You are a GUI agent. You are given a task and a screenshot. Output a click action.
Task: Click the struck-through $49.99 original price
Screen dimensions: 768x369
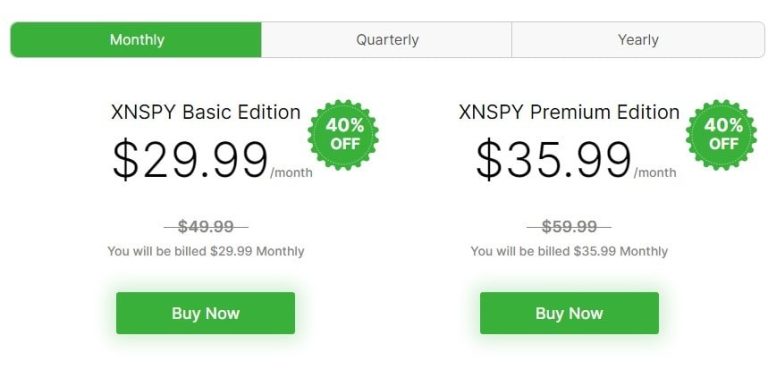point(206,227)
